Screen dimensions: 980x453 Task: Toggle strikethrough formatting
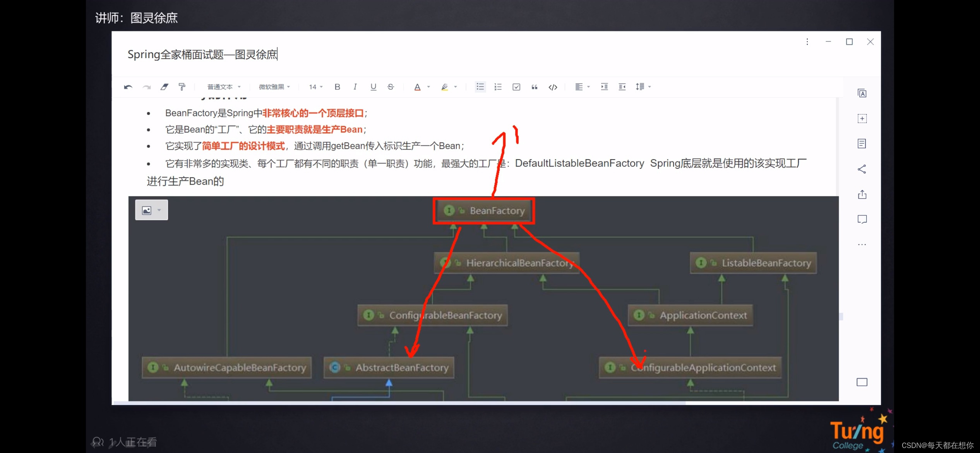tap(391, 87)
